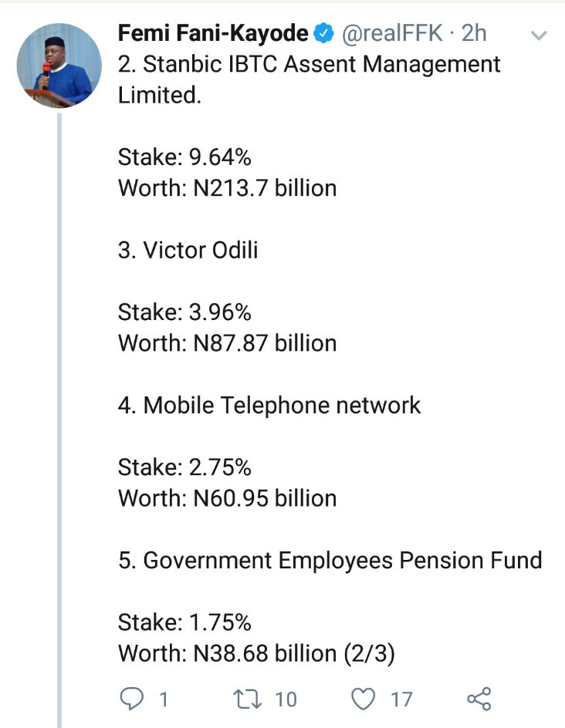Click the '4. Mobile Telephone network' line
The image size is (565, 728).
click(269, 406)
